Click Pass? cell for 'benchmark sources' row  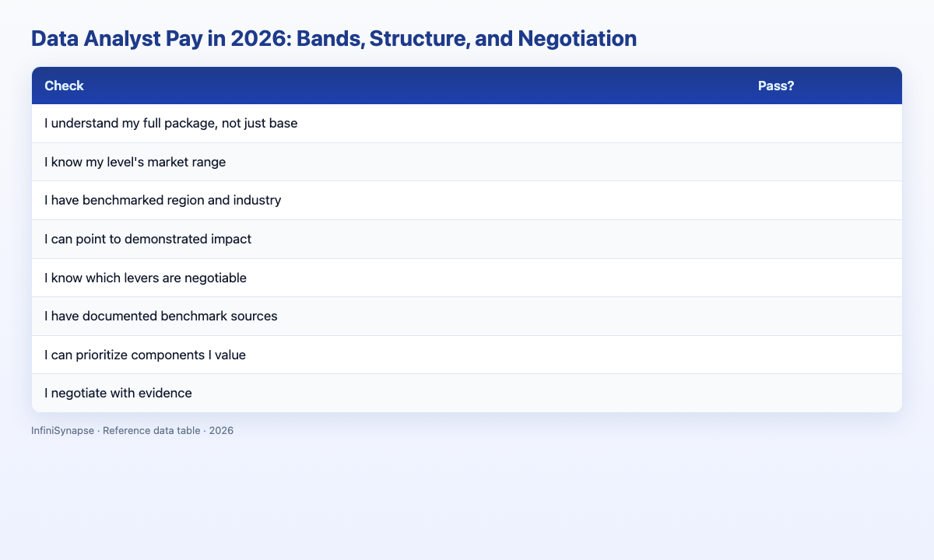pos(823,316)
